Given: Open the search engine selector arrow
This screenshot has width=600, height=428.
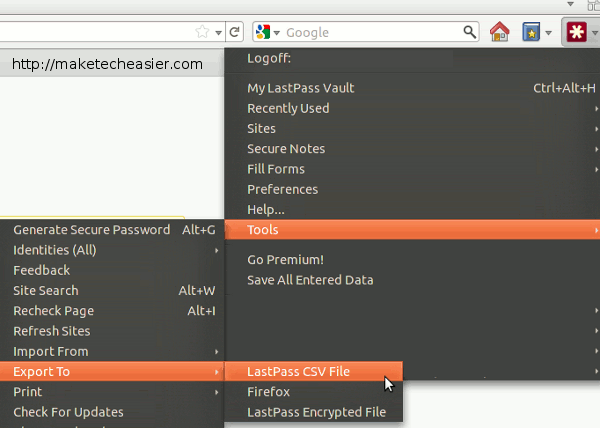Looking at the screenshot, I should click(277, 33).
